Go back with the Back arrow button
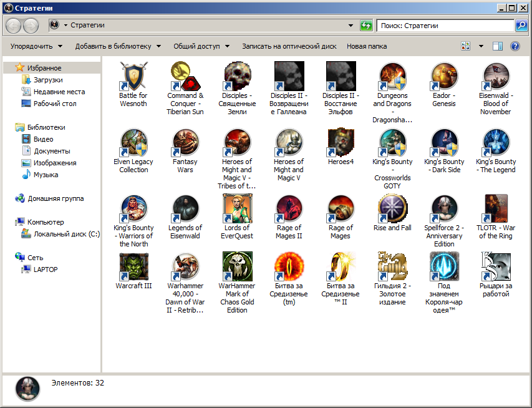The image size is (532, 408). [14, 26]
